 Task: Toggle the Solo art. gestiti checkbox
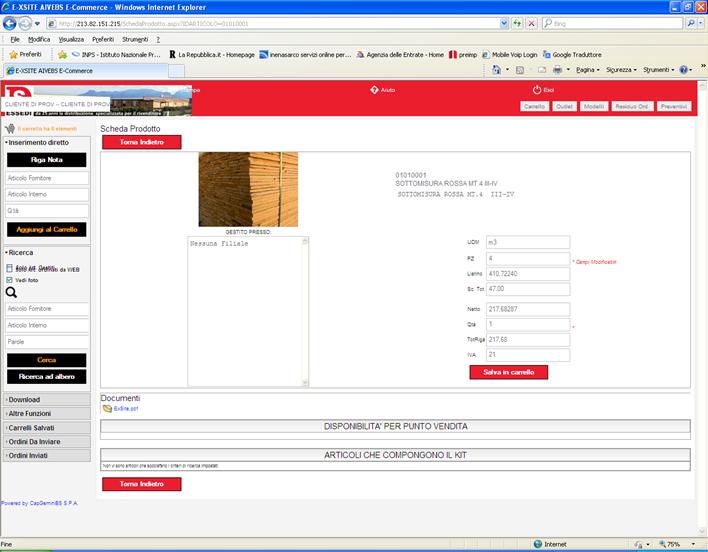coord(10,269)
